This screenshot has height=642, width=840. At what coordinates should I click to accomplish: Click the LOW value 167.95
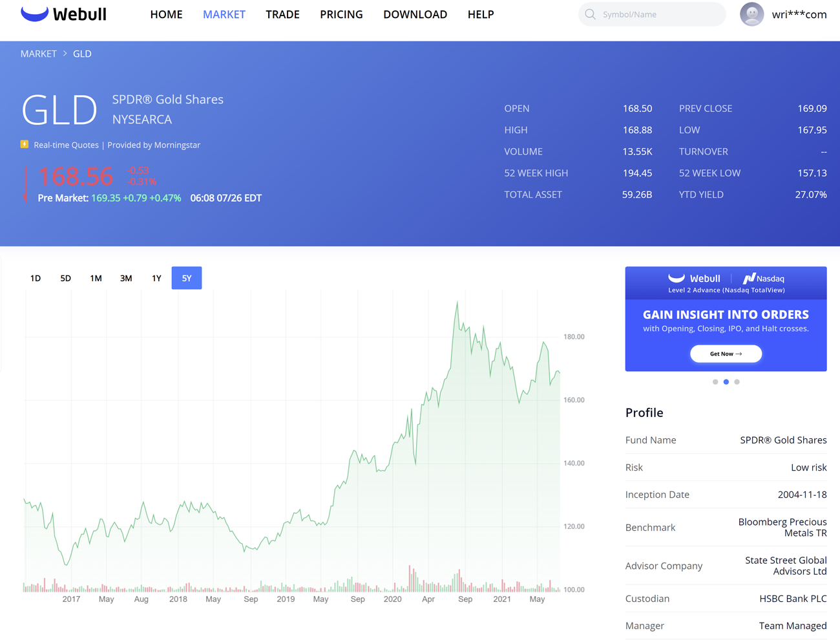[812, 130]
